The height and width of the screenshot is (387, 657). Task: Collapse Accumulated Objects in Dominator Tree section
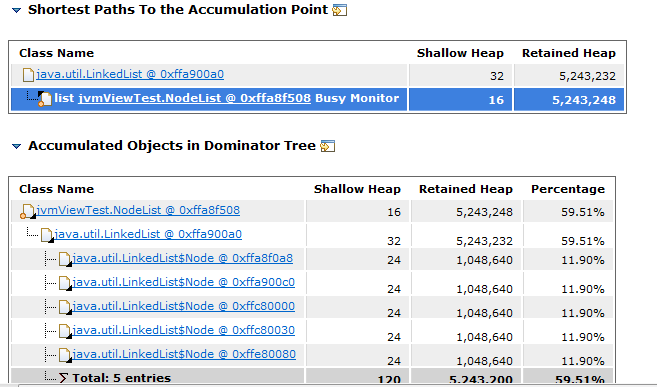pos(16,146)
